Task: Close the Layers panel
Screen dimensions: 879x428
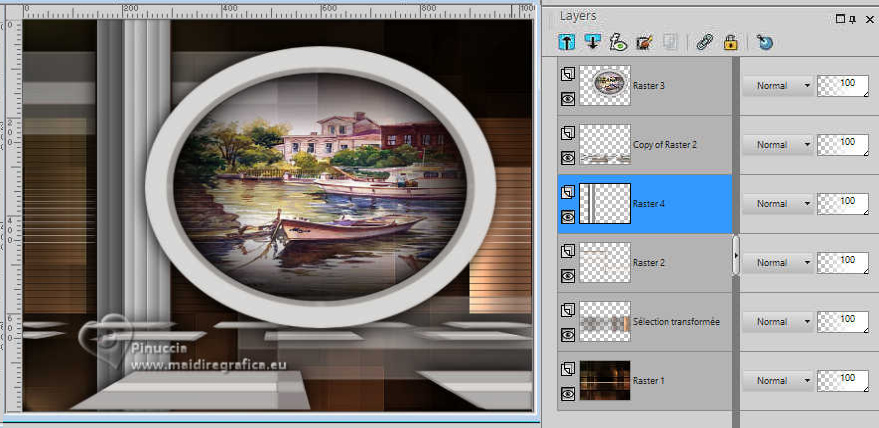Action: coord(869,19)
